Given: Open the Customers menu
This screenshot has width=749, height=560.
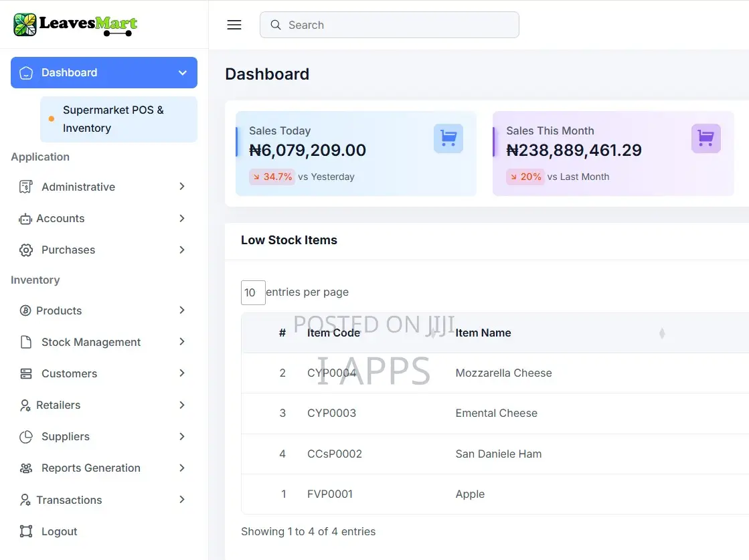Looking at the screenshot, I should click(x=104, y=374).
